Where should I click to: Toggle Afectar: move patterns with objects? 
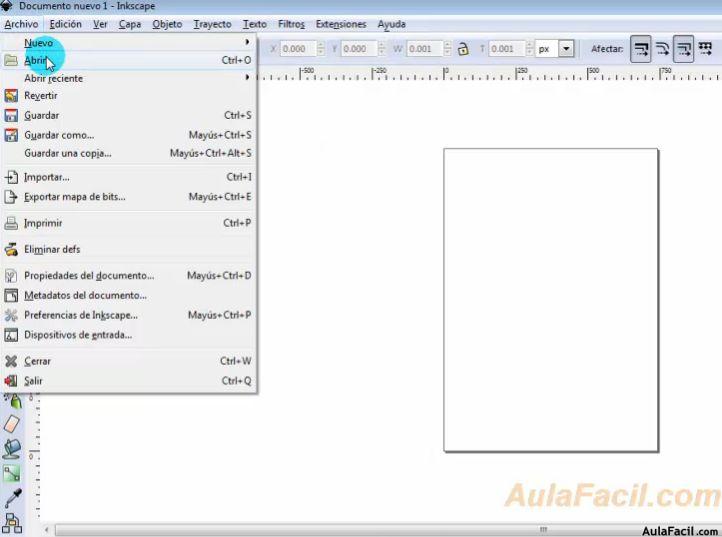pyautogui.click(x=705, y=48)
